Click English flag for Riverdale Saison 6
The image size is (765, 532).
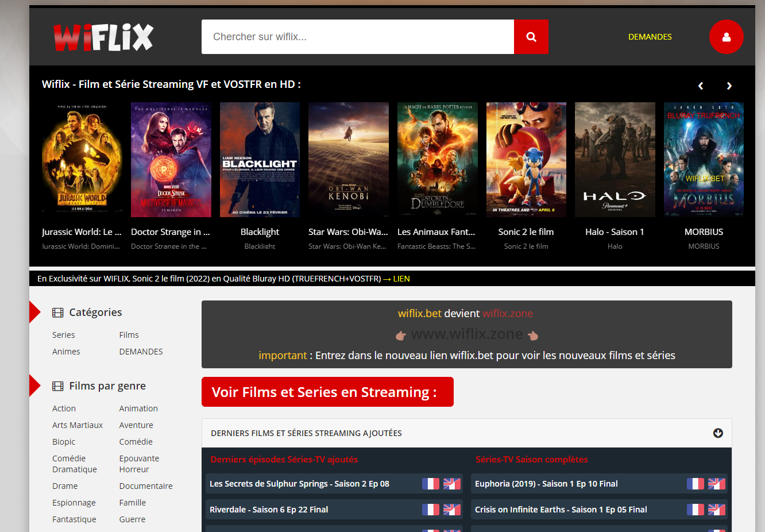452,510
